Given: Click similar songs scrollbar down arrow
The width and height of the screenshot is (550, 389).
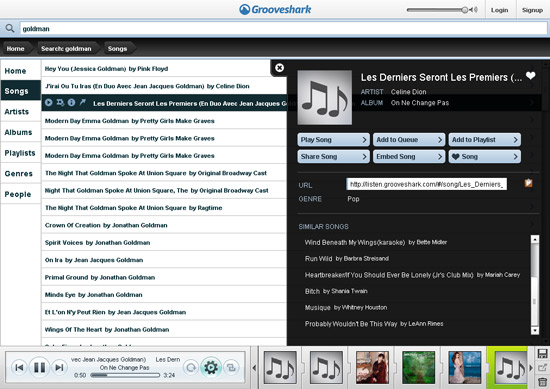Looking at the screenshot, I should tap(535, 330).
